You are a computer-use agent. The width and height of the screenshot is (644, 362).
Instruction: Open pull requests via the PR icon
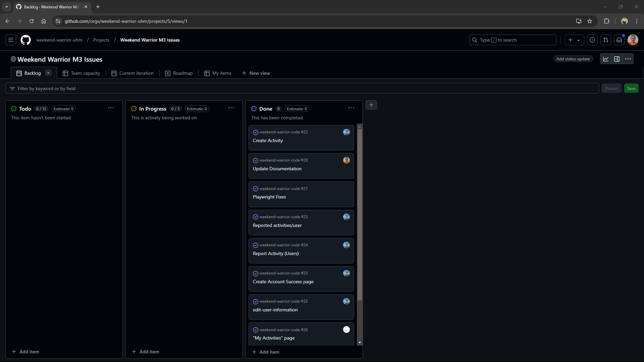tap(606, 40)
